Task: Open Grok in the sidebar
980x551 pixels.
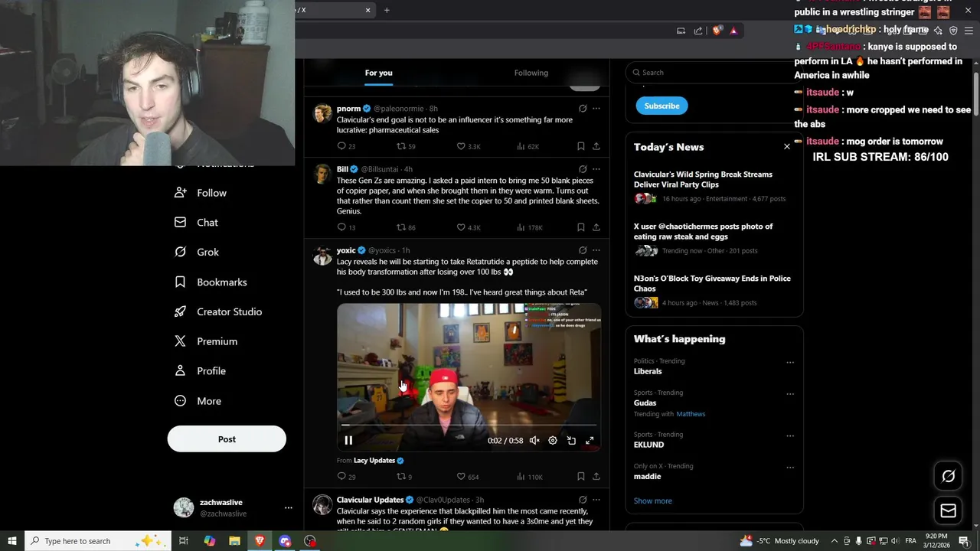Action: click(x=197, y=252)
